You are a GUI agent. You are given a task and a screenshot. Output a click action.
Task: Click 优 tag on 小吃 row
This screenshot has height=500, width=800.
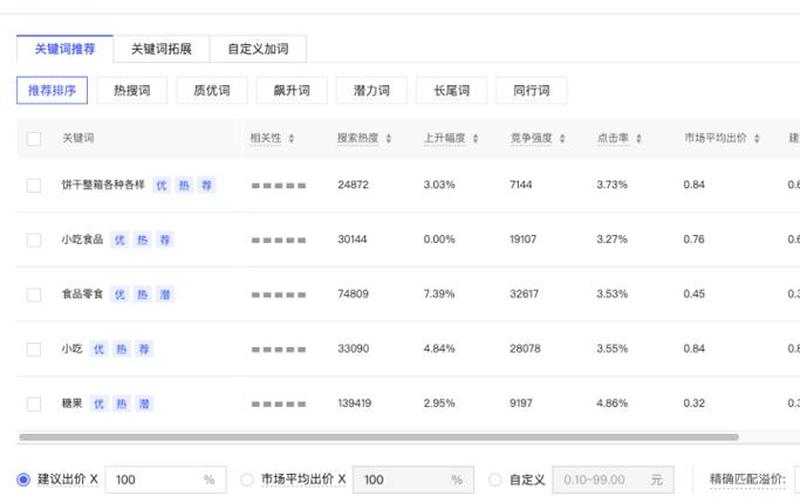pos(98,349)
